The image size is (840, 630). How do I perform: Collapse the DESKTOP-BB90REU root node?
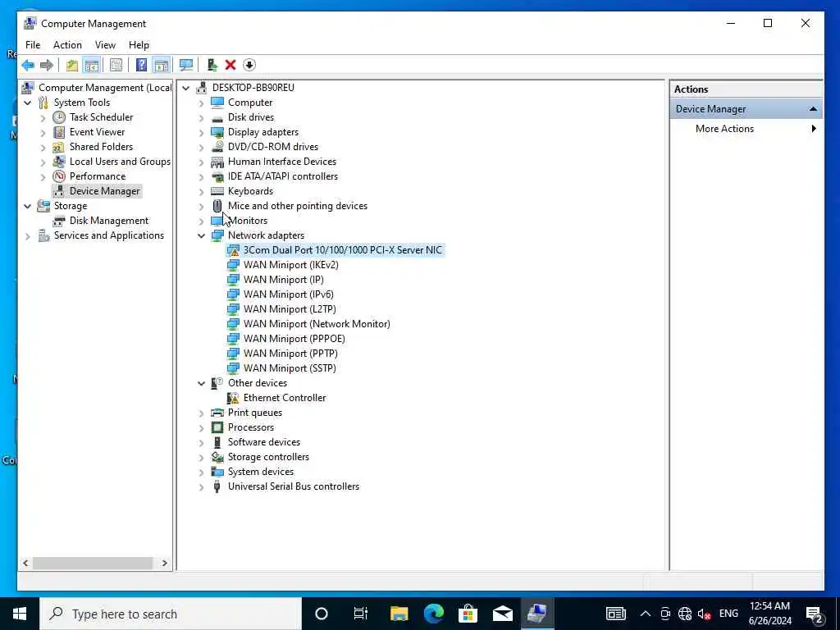[186, 88]
